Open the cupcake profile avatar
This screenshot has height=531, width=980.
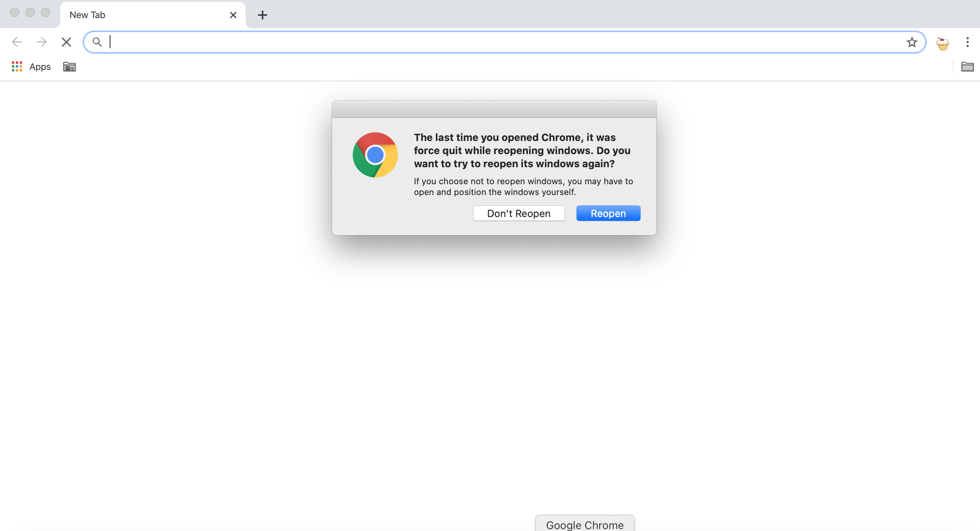coord(943,43)
